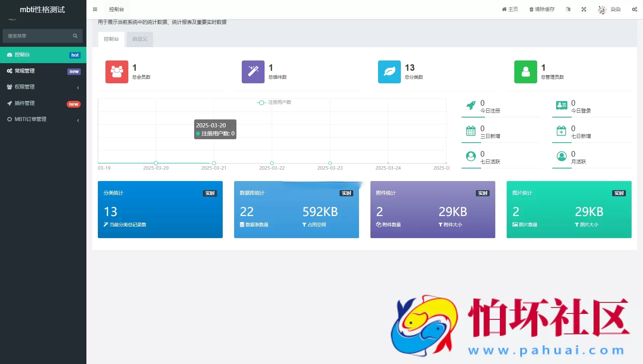Click the purple magic wand plugins icon

[253, 72]
